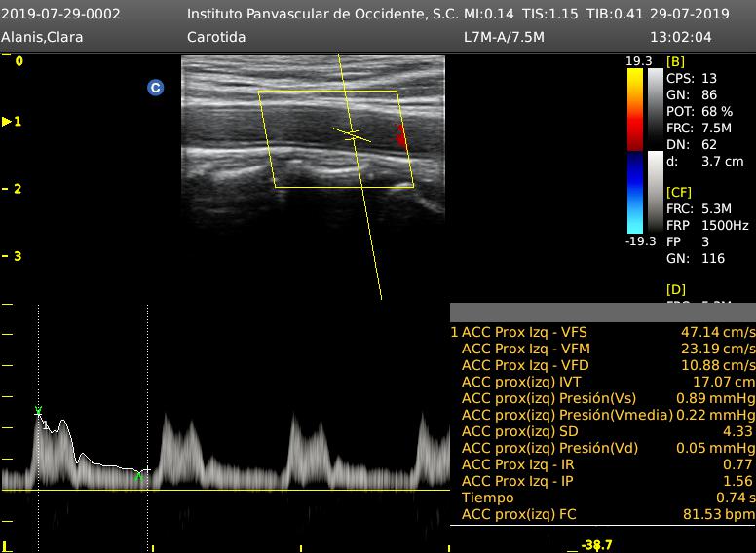756x553 pixels.
Task: Click the POT: 68 % power parameter
Action: point(699,111)
